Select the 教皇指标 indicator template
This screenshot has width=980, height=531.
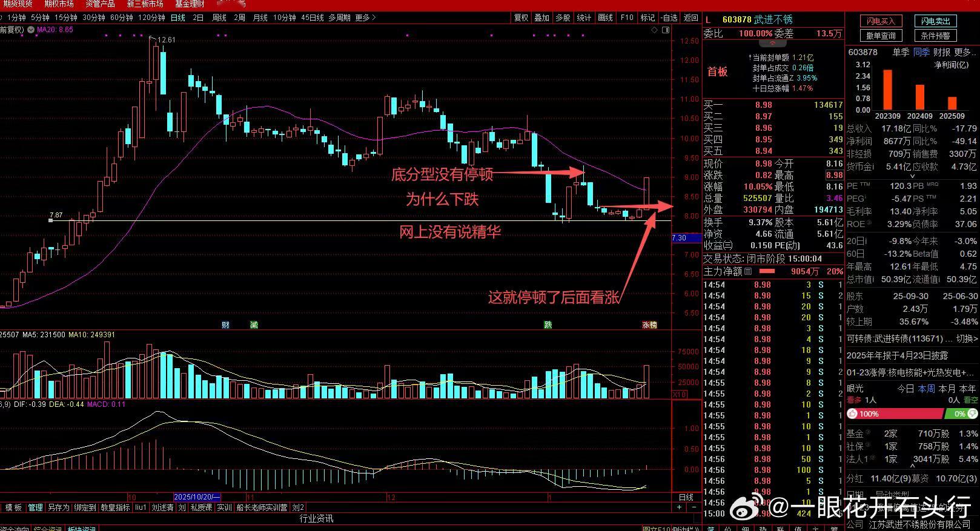coord(115,507)
